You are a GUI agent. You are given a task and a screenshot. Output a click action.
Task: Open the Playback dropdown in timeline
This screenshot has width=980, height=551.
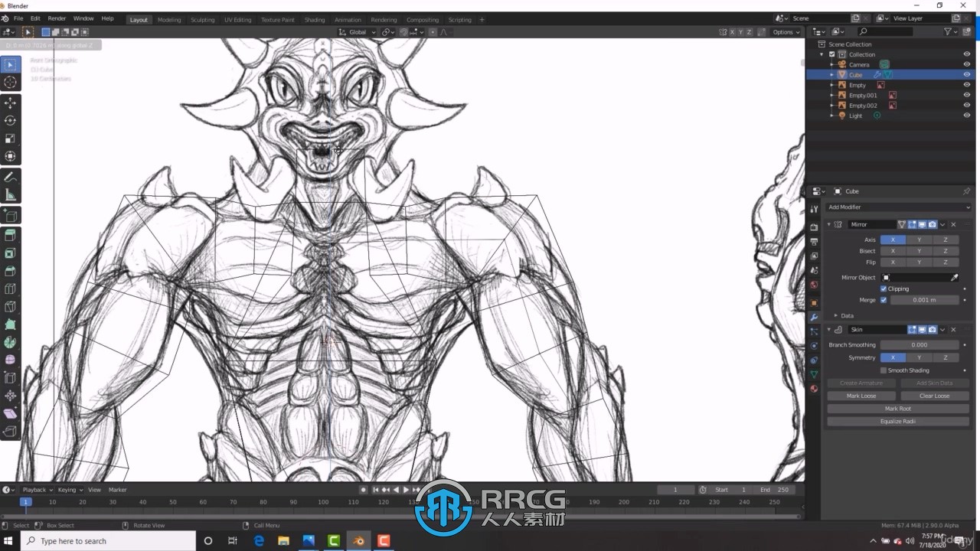pyautogui.click(x=37, y=490)
